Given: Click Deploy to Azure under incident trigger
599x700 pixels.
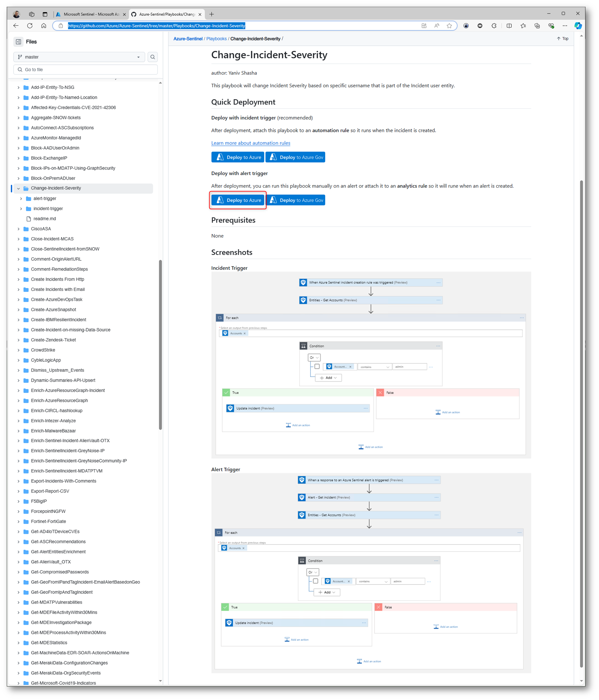Looking at the screenshot, I should coord(238,157).
